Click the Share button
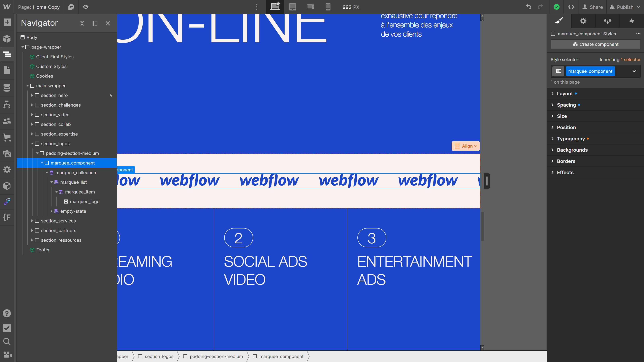This screenshot has width=644, height=362. point(592,7)
